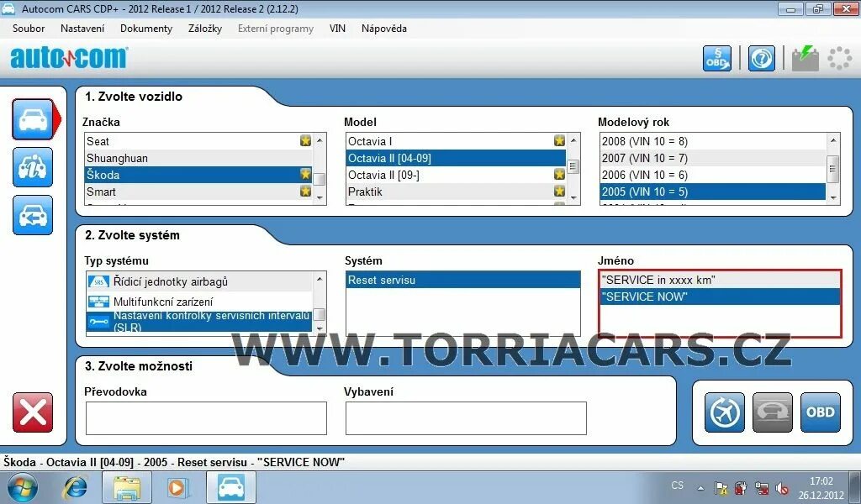Select model year 2008 (VIN 10 = 8)
Screen dimensions: 861x504
[x=713, y=141]
